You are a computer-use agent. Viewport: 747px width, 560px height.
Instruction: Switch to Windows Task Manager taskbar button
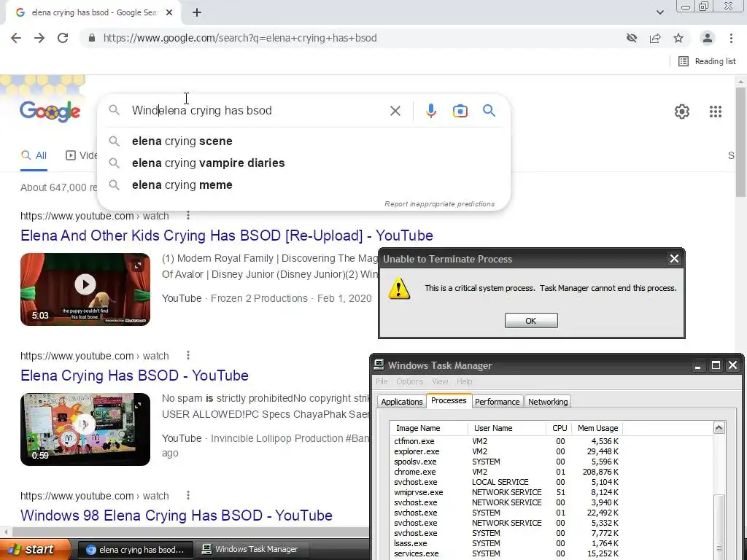point(251,550)
